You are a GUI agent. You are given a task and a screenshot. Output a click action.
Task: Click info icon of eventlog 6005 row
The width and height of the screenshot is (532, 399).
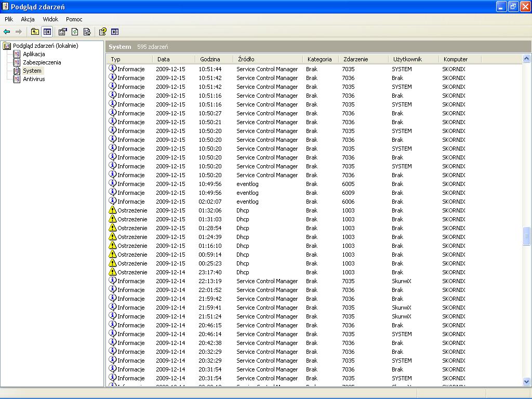112,183
